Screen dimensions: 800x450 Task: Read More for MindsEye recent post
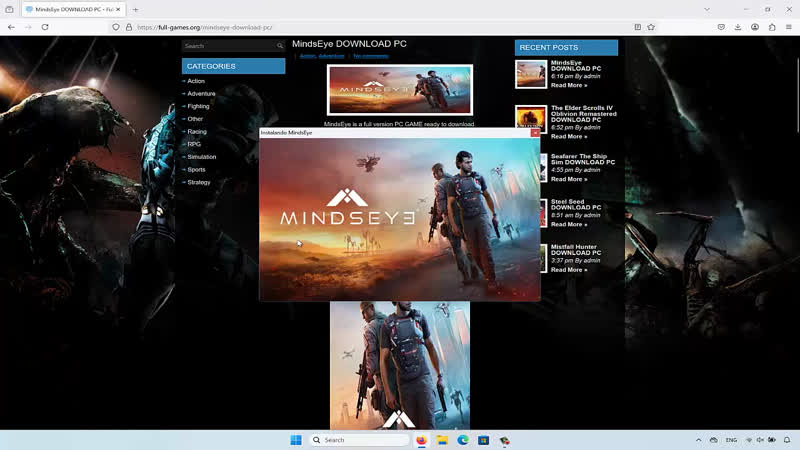coord(568,85)
